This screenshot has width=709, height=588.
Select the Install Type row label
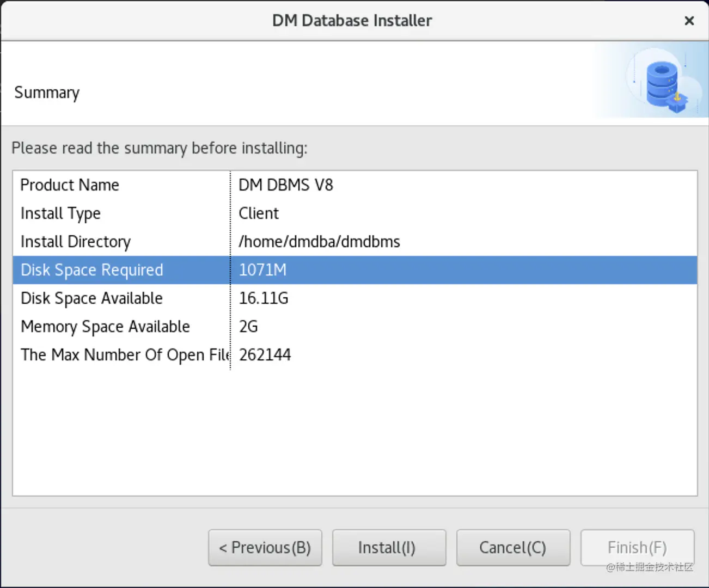point(60,213)
